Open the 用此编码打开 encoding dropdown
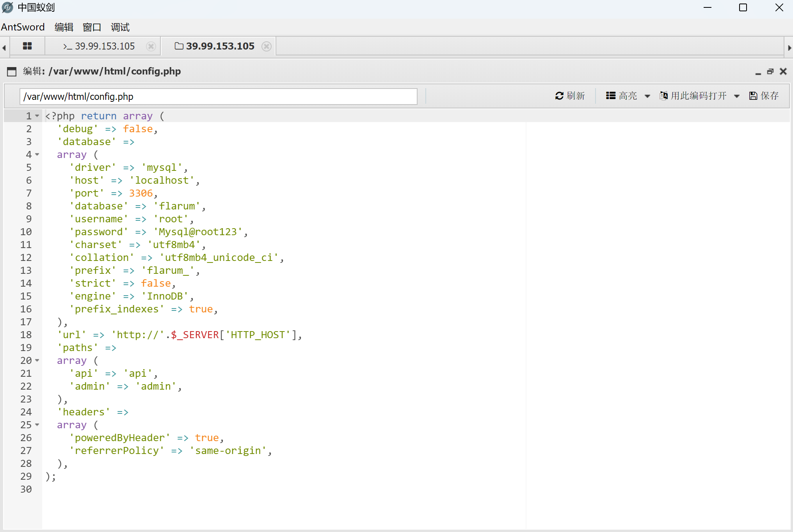 pyautogui.click(x=699, y=96)
